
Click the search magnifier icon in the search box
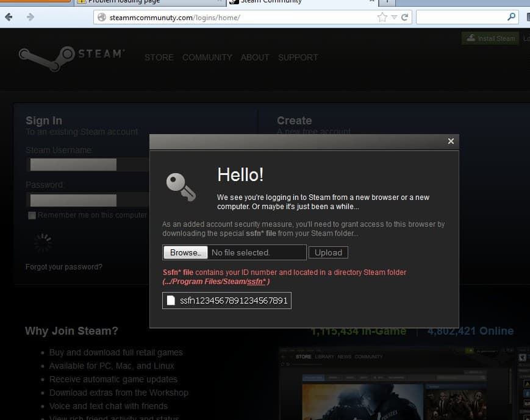pos(511,17)
